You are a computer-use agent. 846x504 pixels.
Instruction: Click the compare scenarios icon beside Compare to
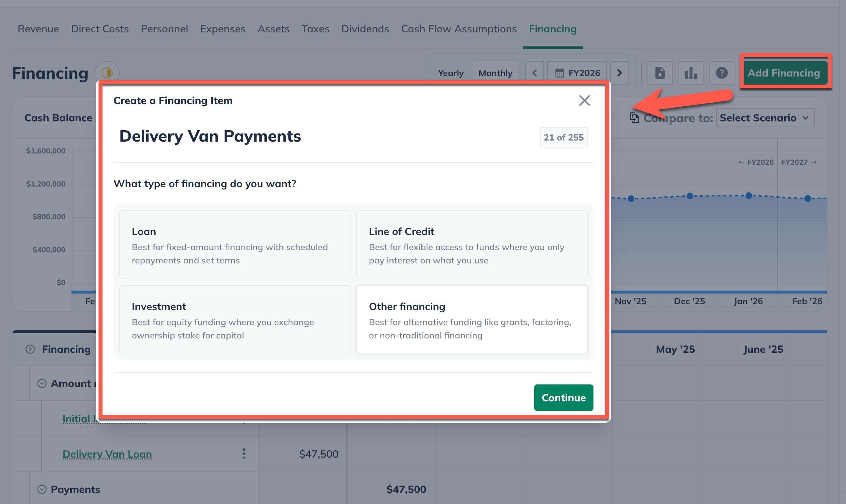tap(634, 118)
